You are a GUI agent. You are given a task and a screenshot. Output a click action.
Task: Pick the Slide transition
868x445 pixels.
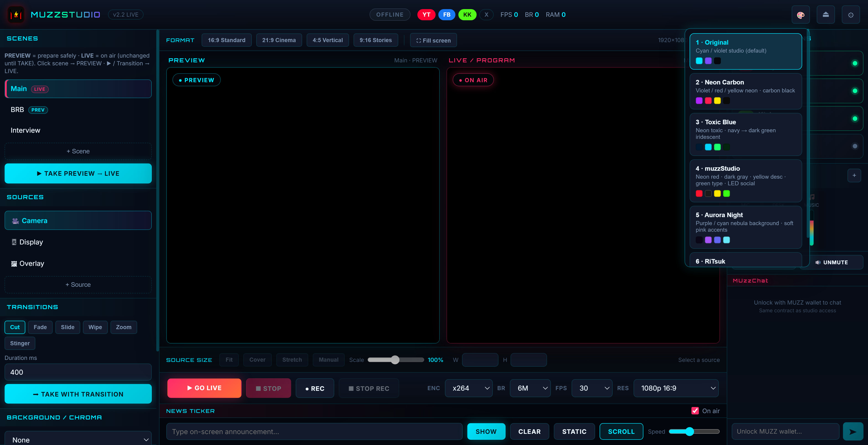click(x=67, y=327)
